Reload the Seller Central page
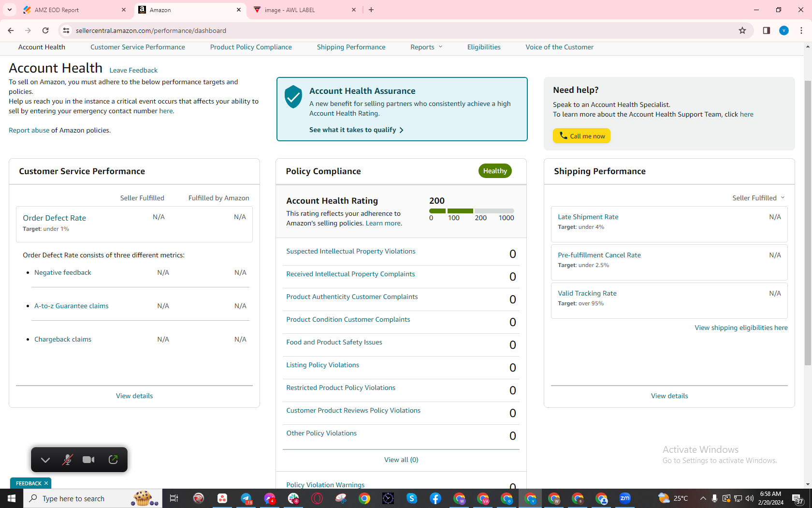The width and height of the screenshot is (812, 508). [x=45, y=30]
